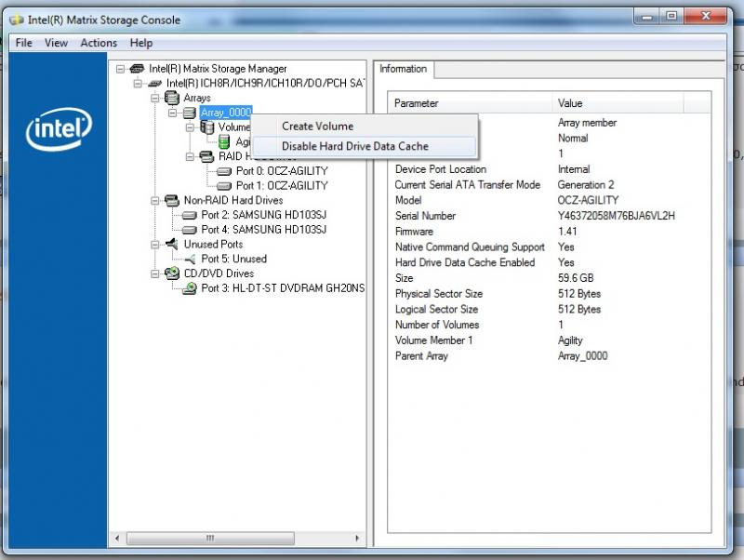The width and height of the screenshot is (744, 560).
Task: Choose Create Volume from context menu
Action: [365, 127]
